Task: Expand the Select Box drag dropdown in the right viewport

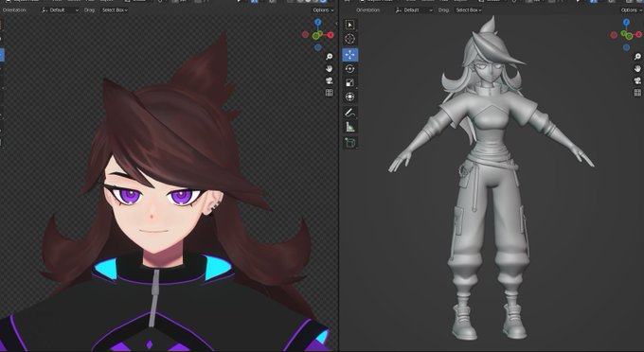Action: (469, 9)
